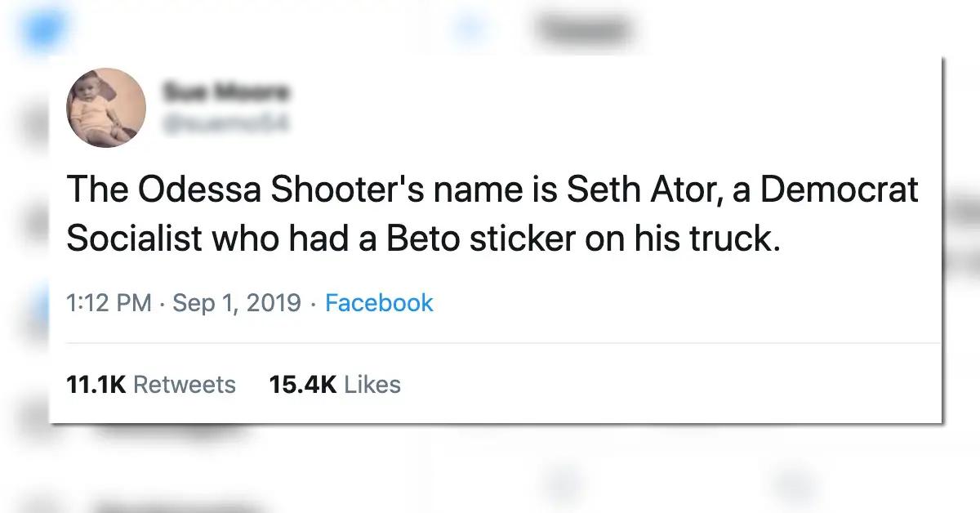Click the blurred Twitter bird logo
Image resolution: width=980 pixels, height=513 pixels.
point(39,30)
